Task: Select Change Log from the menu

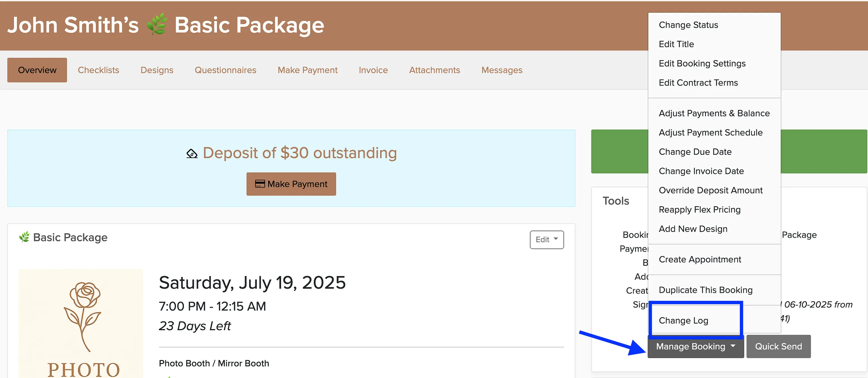Action: point(683,320)
